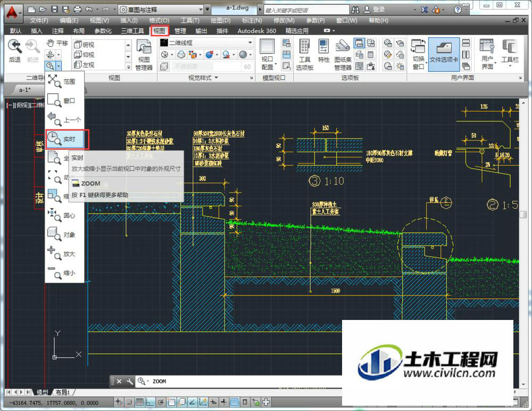The height and width of the screenshot is (411, 532).
Task: Toggle Object Snap in the status bar
Action: click(x=171, y=402)
